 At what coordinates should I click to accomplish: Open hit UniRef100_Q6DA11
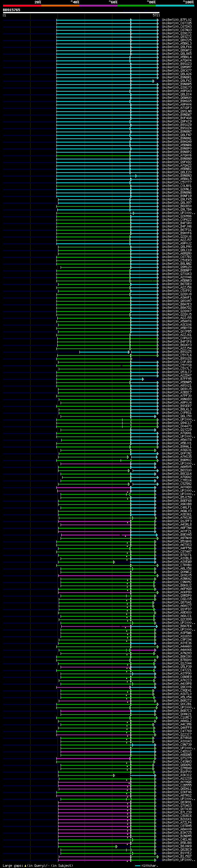coord(177,789)
